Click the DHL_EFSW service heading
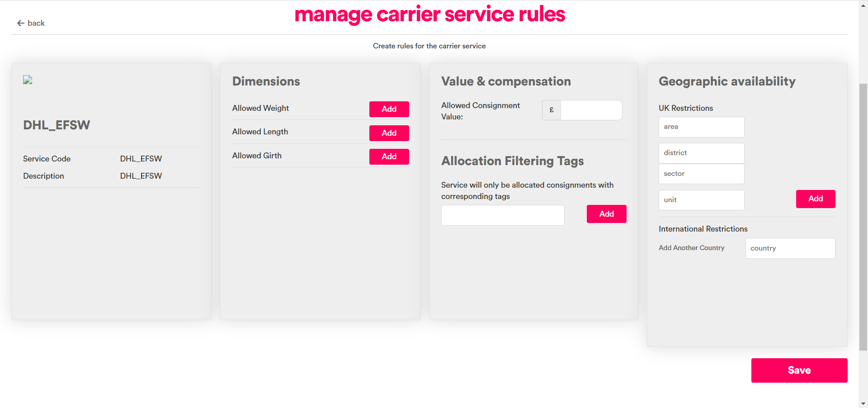Viewport: 868px width, 408px height. (57, 125)
